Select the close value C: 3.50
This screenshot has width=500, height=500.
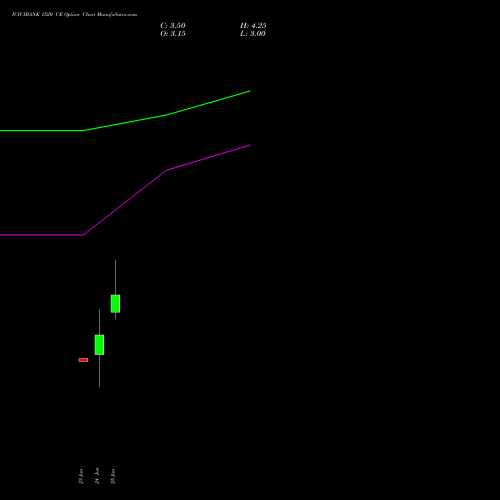(173, 26)
